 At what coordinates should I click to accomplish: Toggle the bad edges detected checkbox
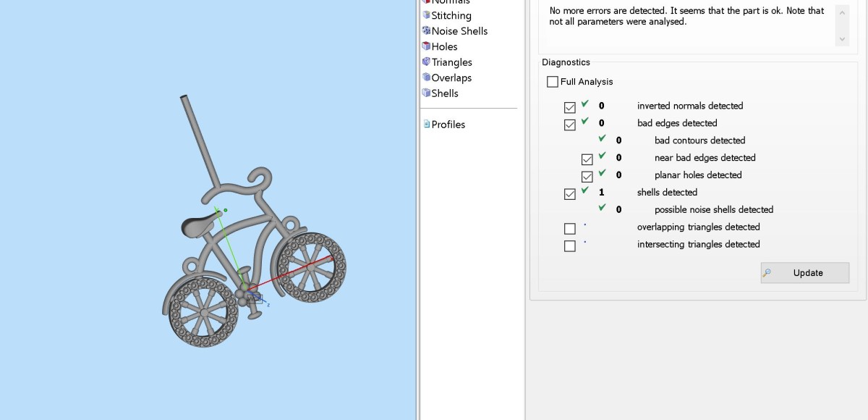pos(570,125)
